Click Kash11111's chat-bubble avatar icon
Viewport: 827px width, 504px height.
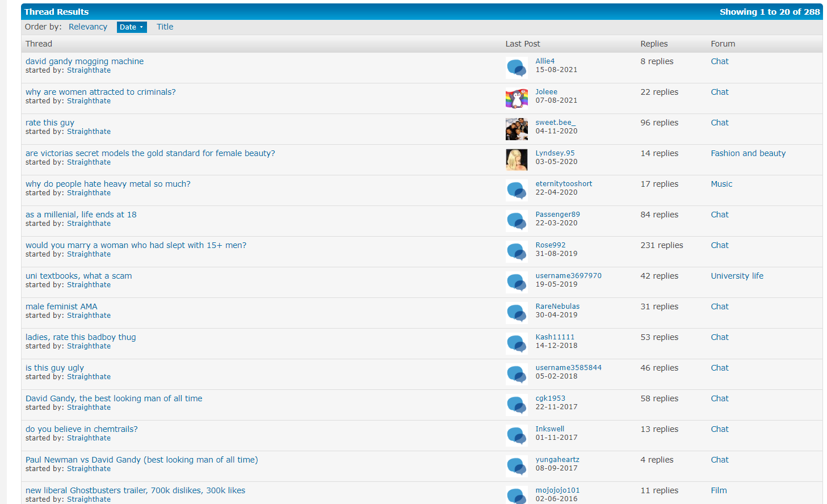pyautogui.click(x=517, y=344)
